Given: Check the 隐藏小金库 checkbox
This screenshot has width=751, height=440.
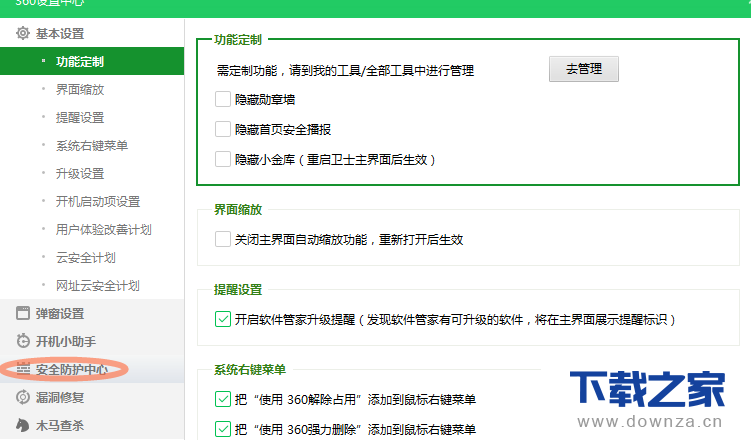Looking at the screenshot, I should point(223,159).
